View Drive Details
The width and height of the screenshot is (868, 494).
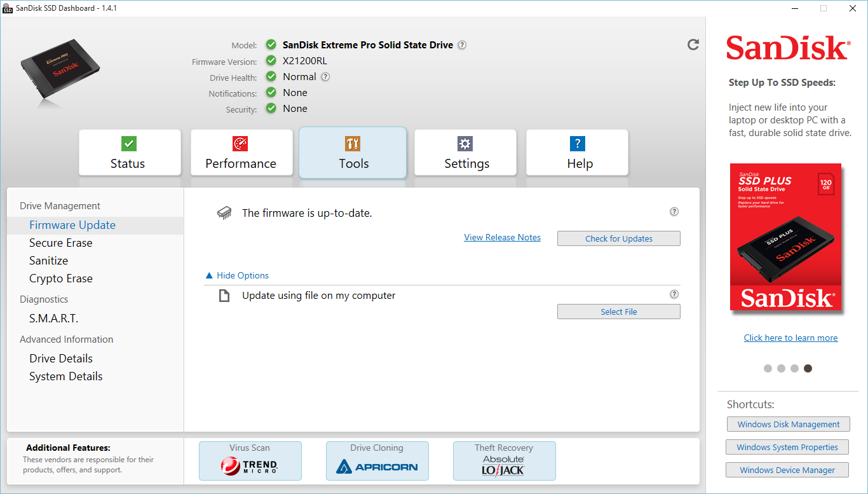[60, 359]
